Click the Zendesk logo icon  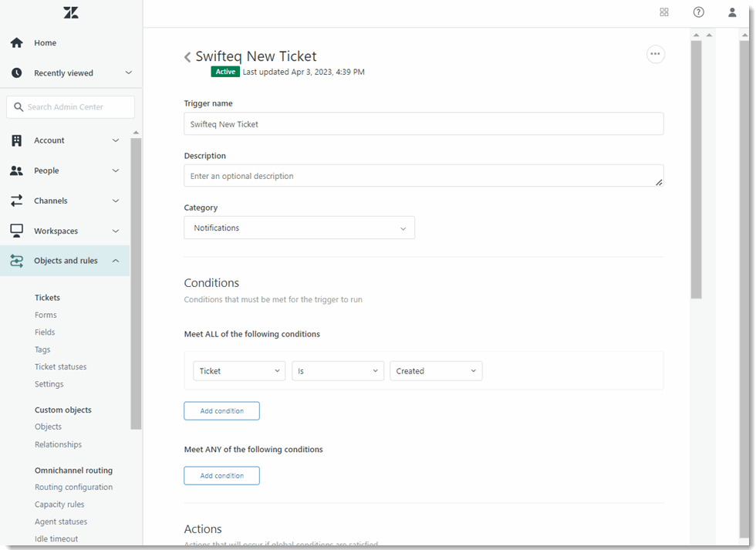[71, 12]
